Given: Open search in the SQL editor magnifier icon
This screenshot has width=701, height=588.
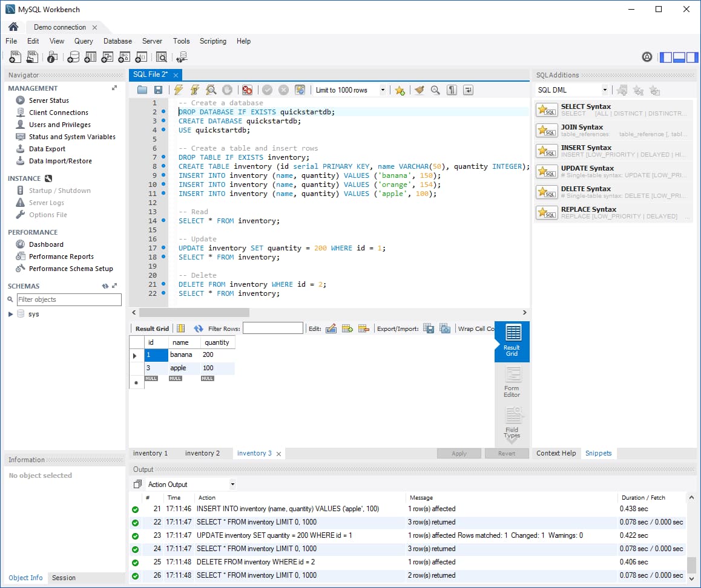Looking at the screenshot, I should click(435, 90).
